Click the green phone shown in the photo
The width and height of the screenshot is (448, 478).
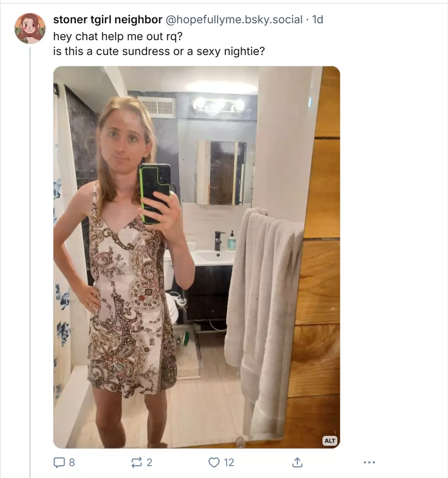pyautogui.click(x=155, y=192)
